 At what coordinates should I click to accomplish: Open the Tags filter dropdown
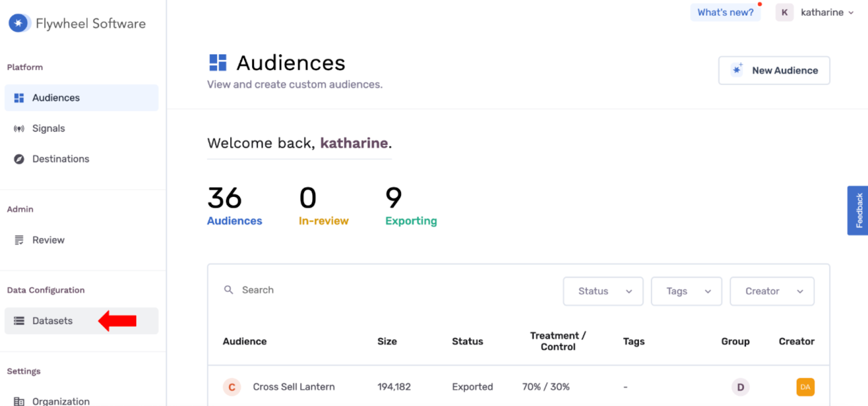686,291
